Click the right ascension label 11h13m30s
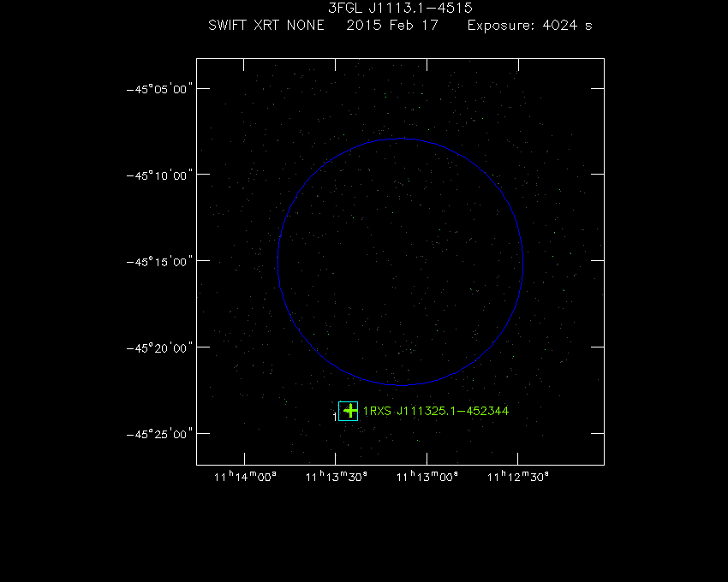Screen dimensions: 728x582 tap(336, 477)
